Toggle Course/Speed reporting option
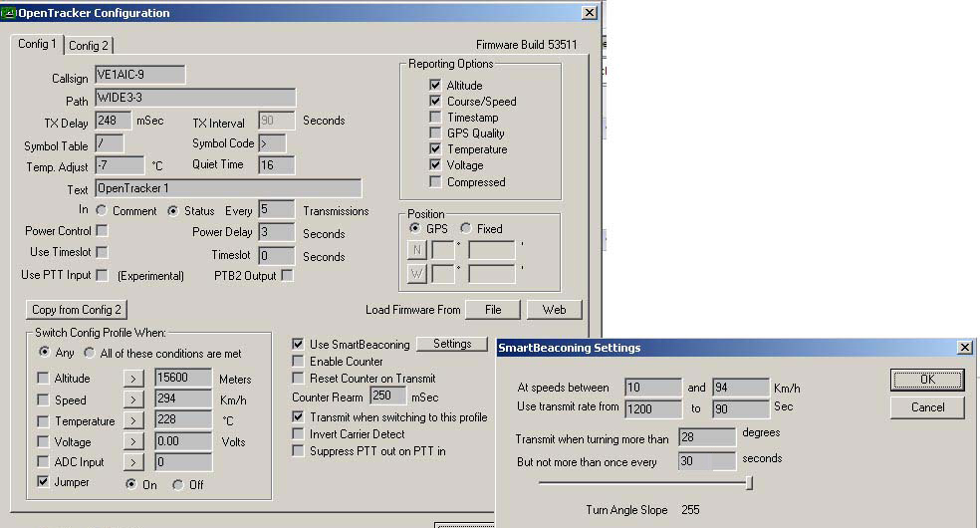 [x=435, y=101]
